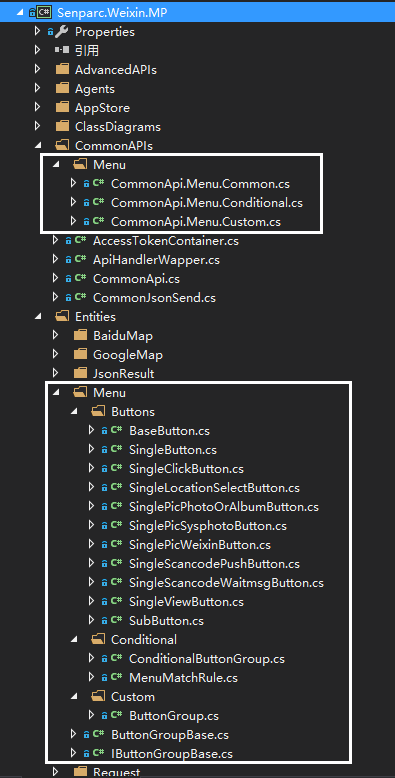This screenshot has height=778, width=395.
Task: Select CommonApi.cs file
Action: 136,279
